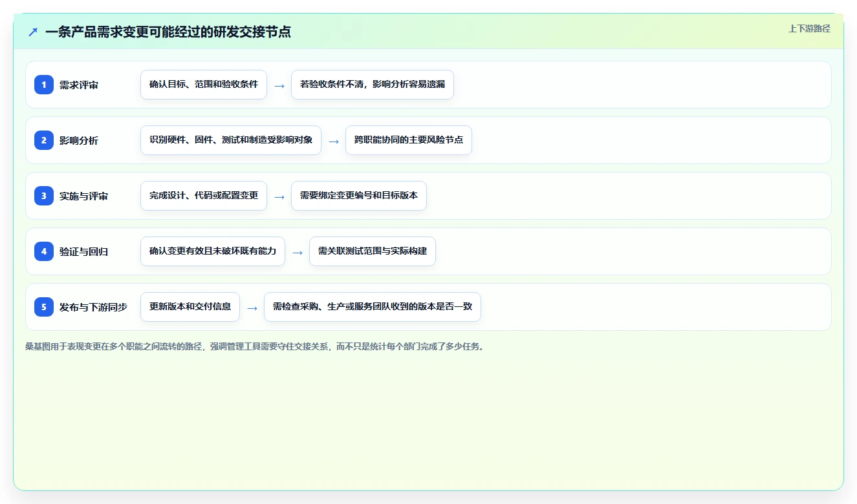The width and height of the screenshot is (857, 504).
Task: Click the 需求评审 step label
Action: [79, 85]
